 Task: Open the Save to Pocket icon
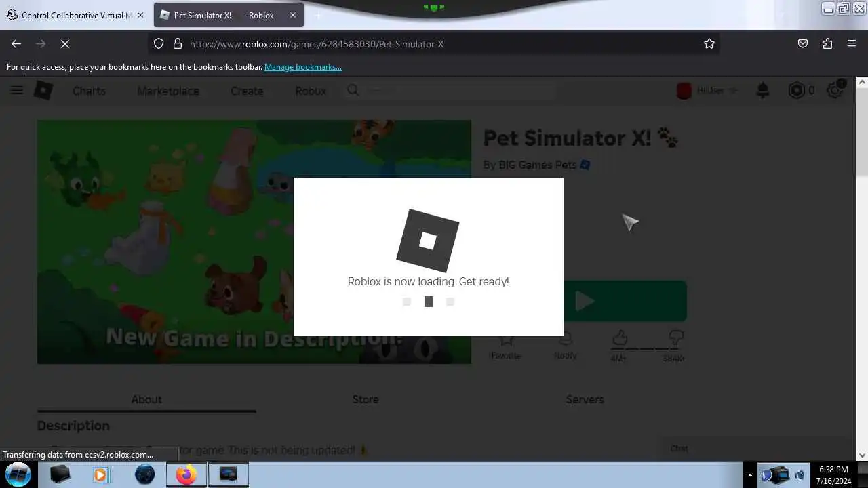[803, 43]
